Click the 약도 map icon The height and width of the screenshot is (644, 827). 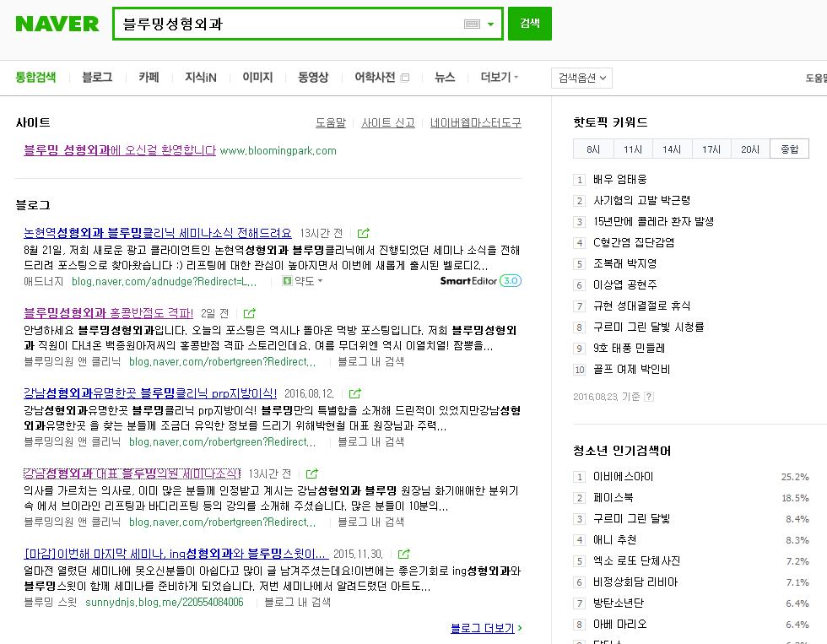click(x=287, y=280)
